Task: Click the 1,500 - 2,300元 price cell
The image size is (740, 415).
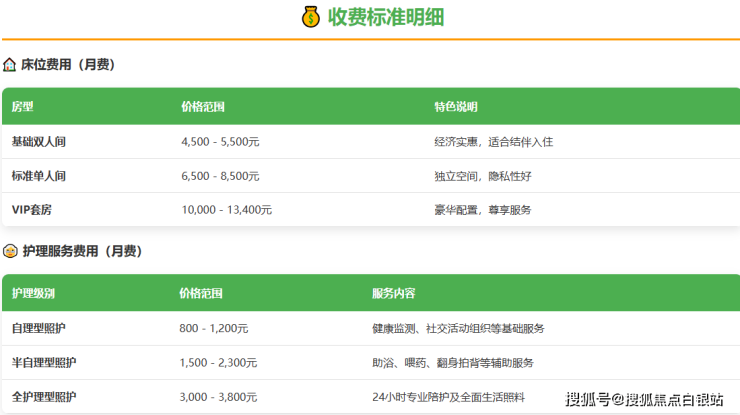Action: tap(217, 362)
